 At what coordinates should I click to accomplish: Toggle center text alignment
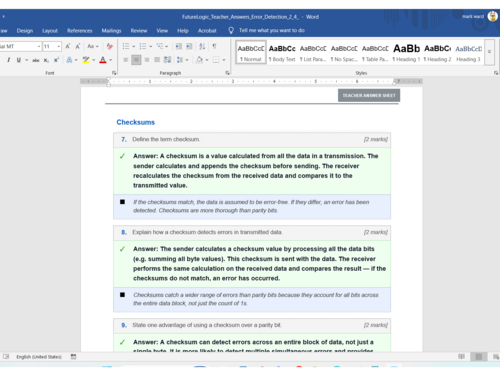tap(136, 60)
